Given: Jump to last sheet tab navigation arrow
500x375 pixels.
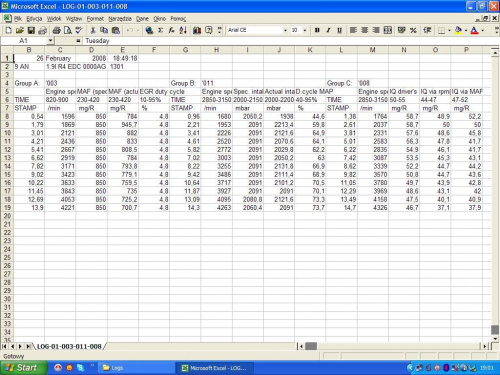Looking at the screenshot, I should tap(28, 346).
